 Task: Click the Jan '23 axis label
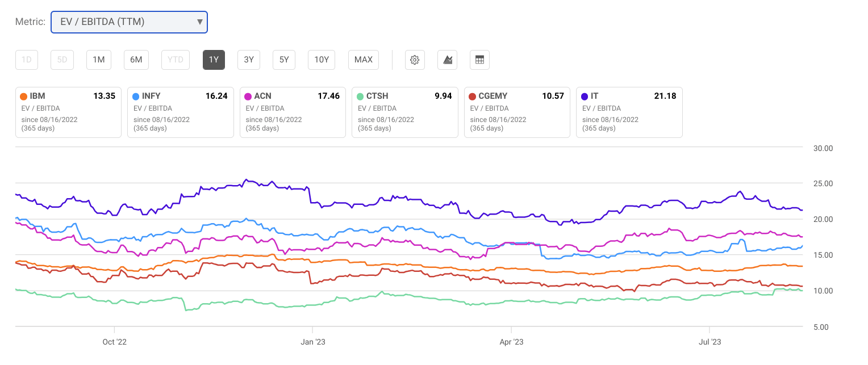click(312, 342)
